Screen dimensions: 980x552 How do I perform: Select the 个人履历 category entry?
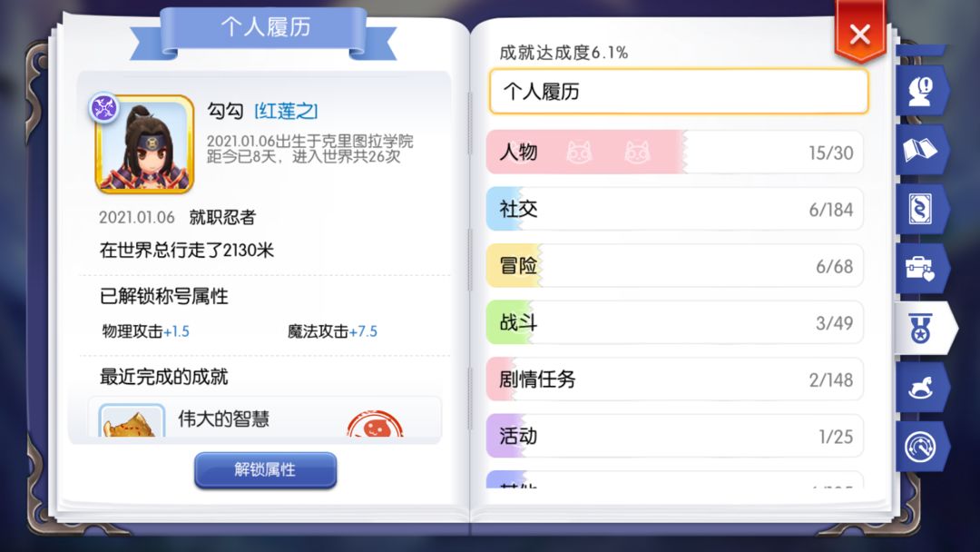pyautogui.click(x=679, y=92)
